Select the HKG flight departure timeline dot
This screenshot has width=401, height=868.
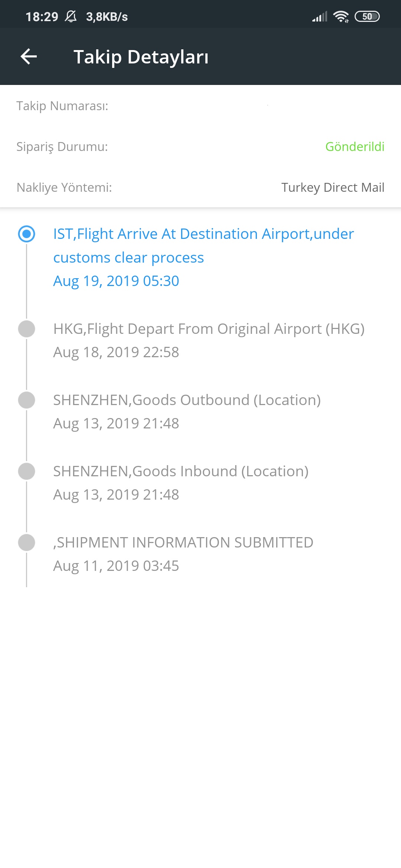[27, 329]
